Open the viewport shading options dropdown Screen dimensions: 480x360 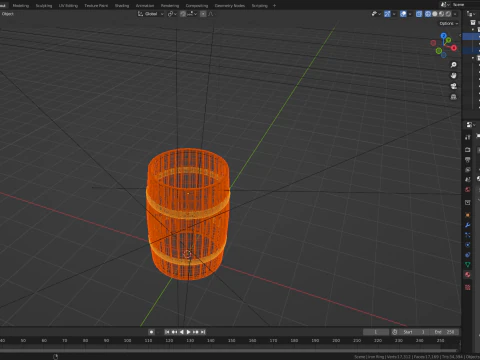455,14
